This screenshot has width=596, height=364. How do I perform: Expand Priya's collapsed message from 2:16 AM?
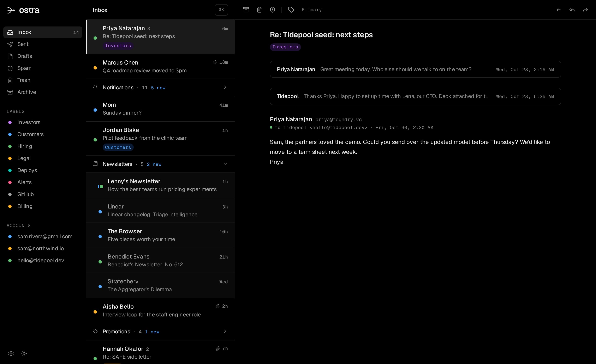point(415,69)
